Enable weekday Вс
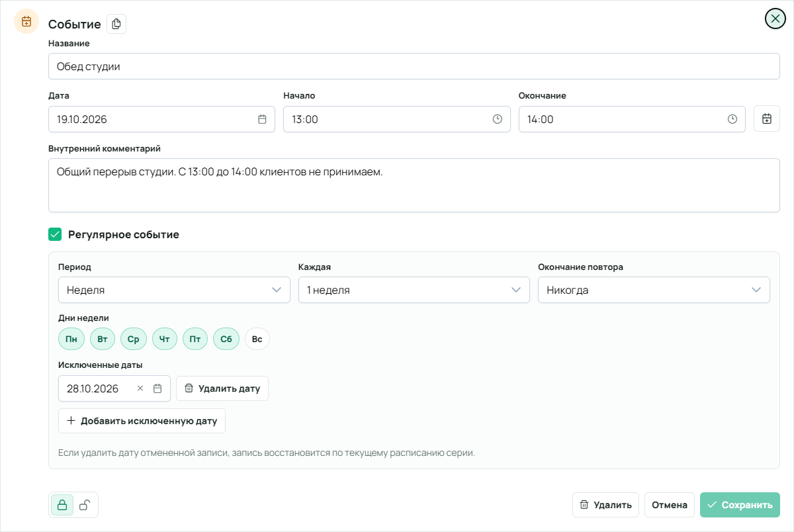The width and height of the screenshot is (794, 532). (x=257, y=339)
